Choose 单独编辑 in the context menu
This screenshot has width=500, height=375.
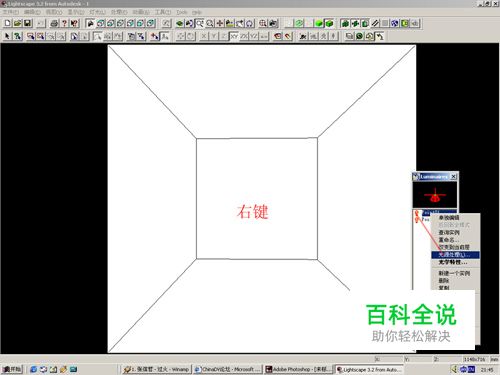pyautogui.click(x=455, y=218)
